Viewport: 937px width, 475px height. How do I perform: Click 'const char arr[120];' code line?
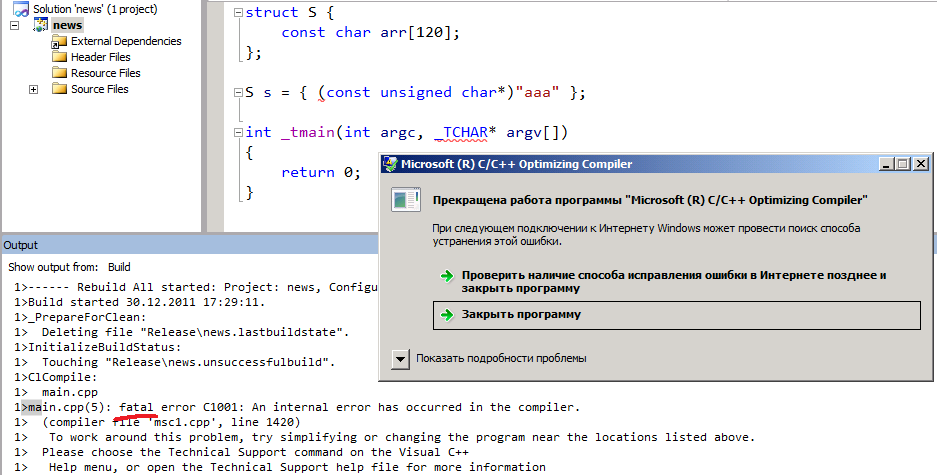tap(370, 32)
